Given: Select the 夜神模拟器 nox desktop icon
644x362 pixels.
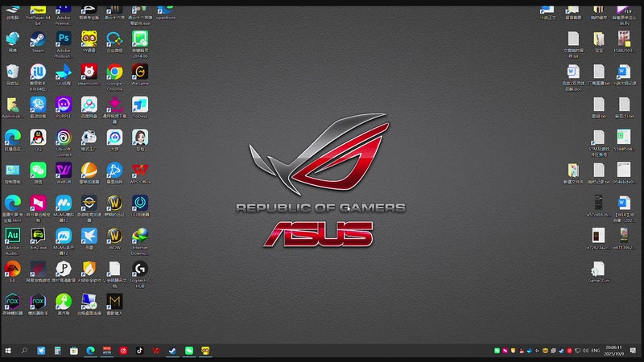Looking at the screenshot, I should point(12,304).
